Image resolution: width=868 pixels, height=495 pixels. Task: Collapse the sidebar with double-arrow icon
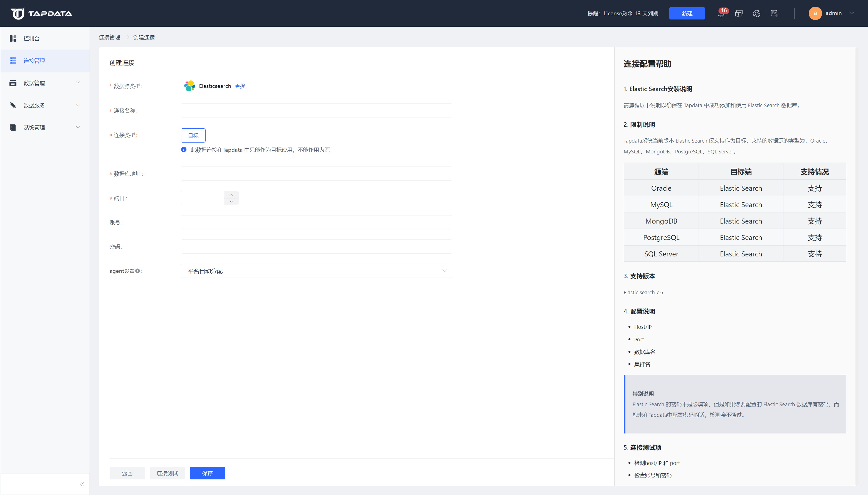(x=82, y=484)
